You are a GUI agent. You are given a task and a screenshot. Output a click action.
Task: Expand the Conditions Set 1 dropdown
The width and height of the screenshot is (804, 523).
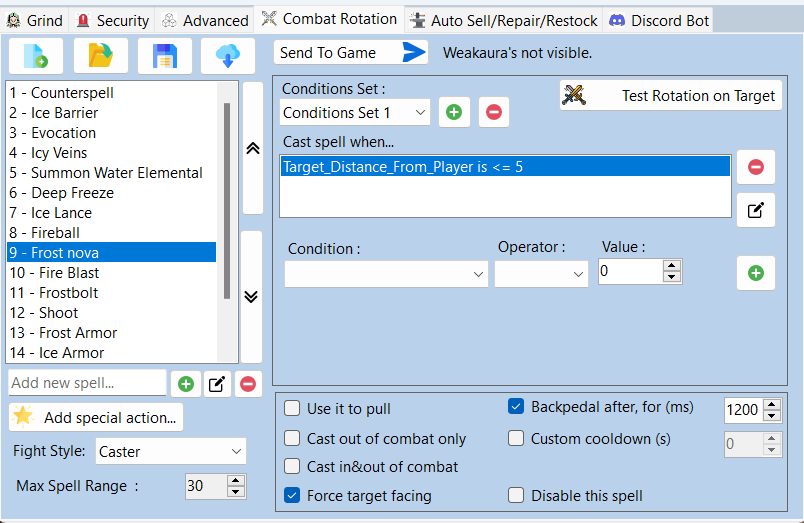pos(355,113)
